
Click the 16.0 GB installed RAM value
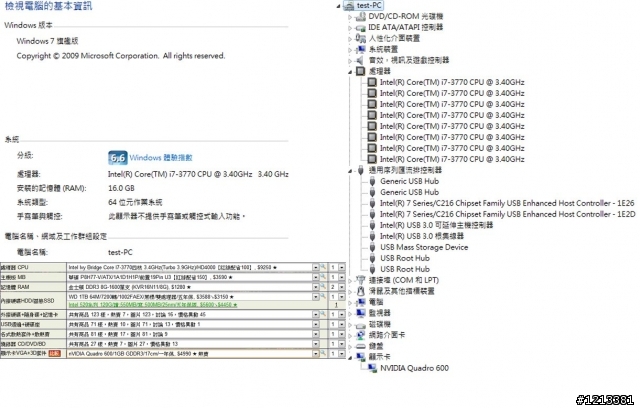[121, 188]
